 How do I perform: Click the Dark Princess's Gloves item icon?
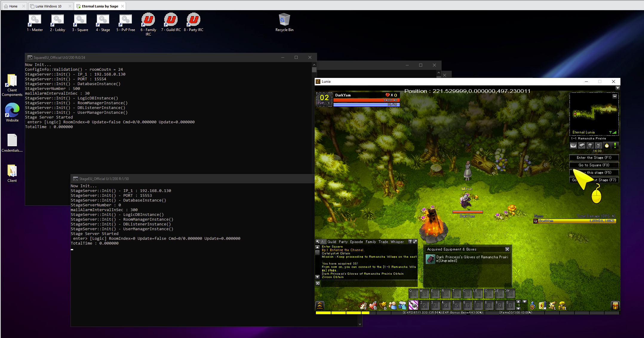point(430,259)
